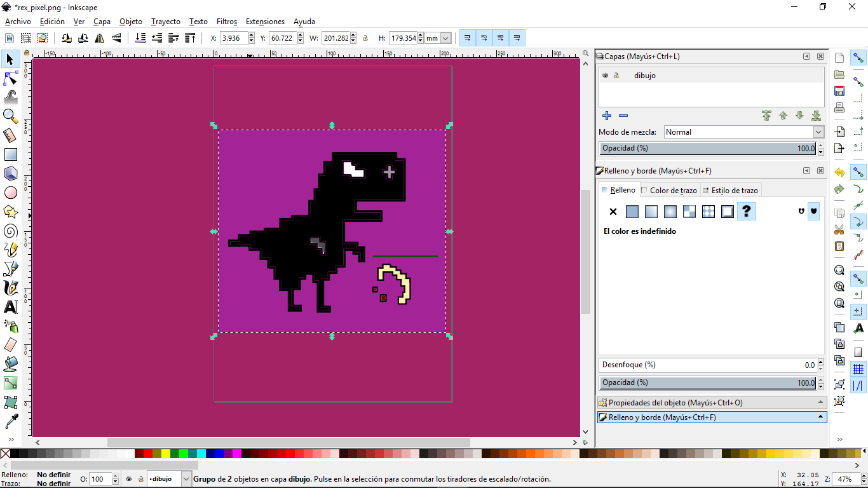Open the Trayecto menu
The width and height of the screenshot is (868, 488).
pyautogui.click(x=166, y=22)
